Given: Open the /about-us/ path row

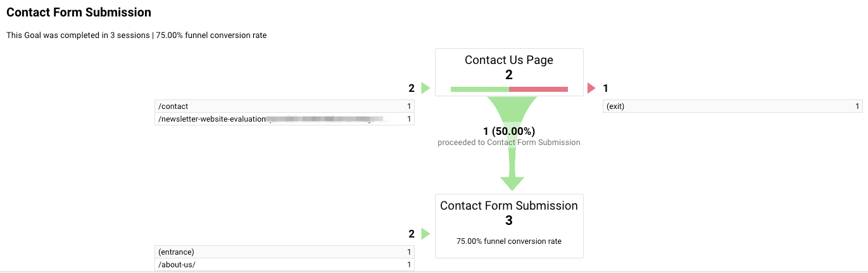Looking at the screenshot, I should click(284, 265).
